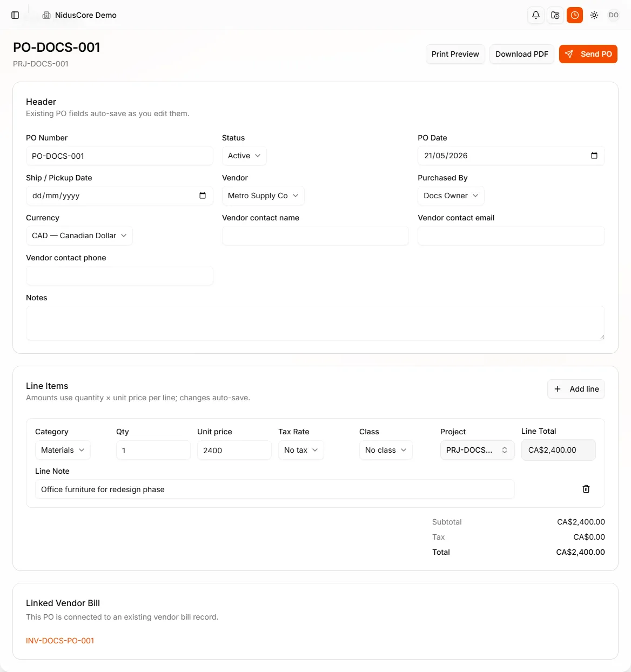Image resolution: width=631 pixels, height=672 pixels.
Task: Click the Vendor contact name field
Action: click(315, 236)
